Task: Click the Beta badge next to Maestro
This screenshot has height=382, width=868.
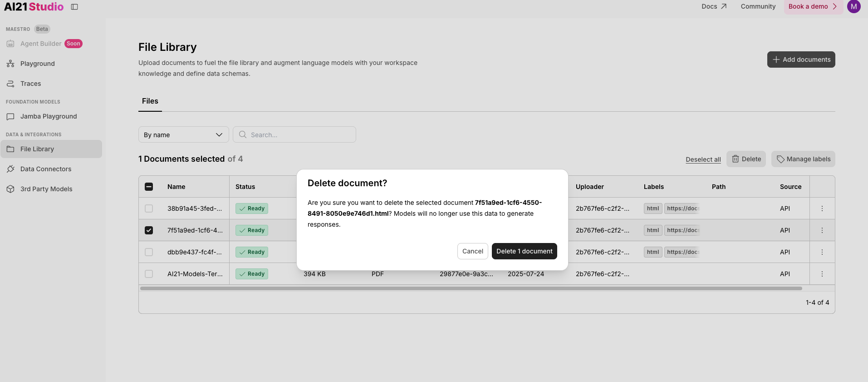Action: [x=42, y=29]
